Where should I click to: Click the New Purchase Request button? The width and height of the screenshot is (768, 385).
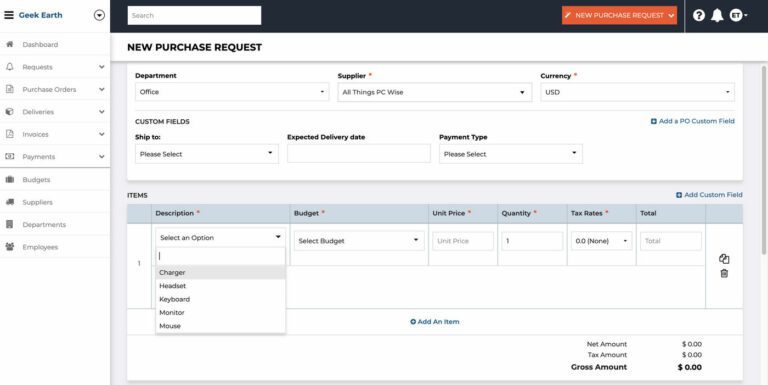pyautogui.click(x=619, y=15)
